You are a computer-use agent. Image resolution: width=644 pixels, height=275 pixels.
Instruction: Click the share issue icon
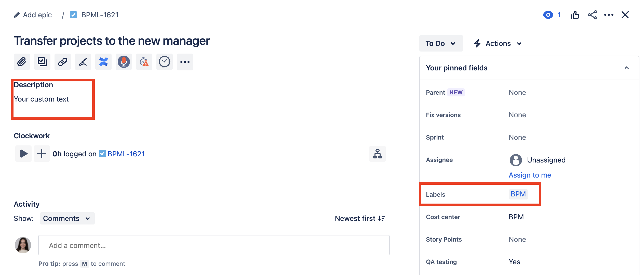point(592,15)
